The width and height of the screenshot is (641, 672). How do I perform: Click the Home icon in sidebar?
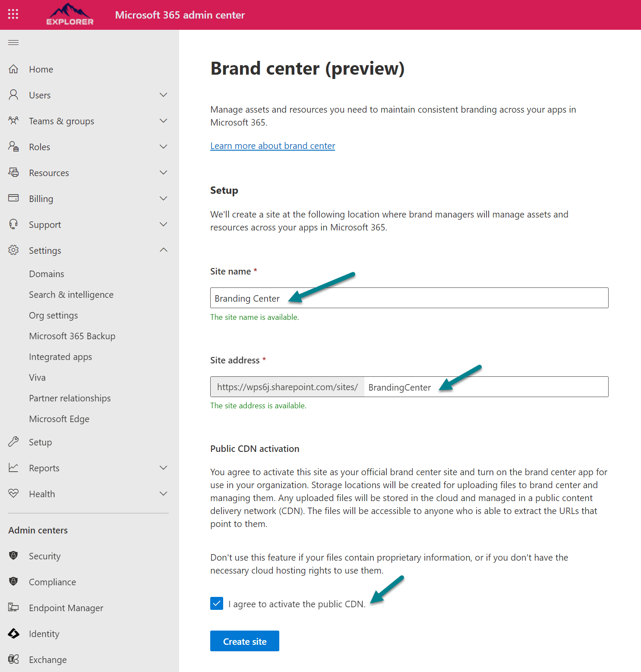pos(13,69)
